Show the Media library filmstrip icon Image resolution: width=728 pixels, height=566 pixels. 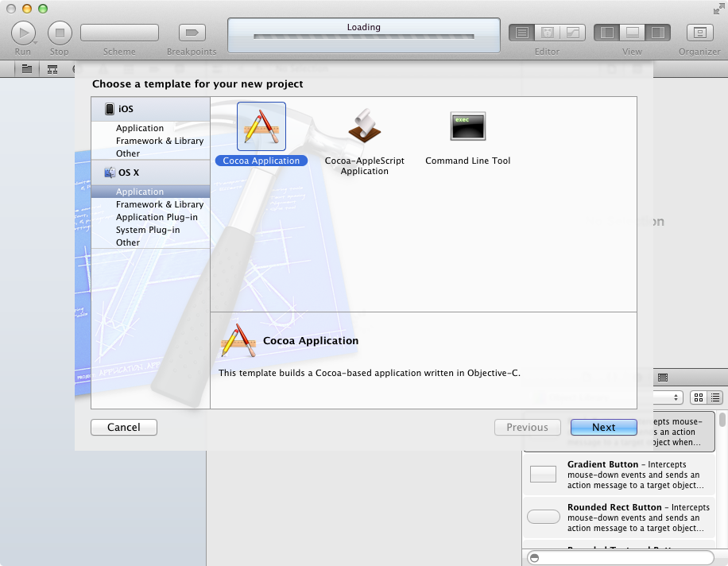[663, 378]
